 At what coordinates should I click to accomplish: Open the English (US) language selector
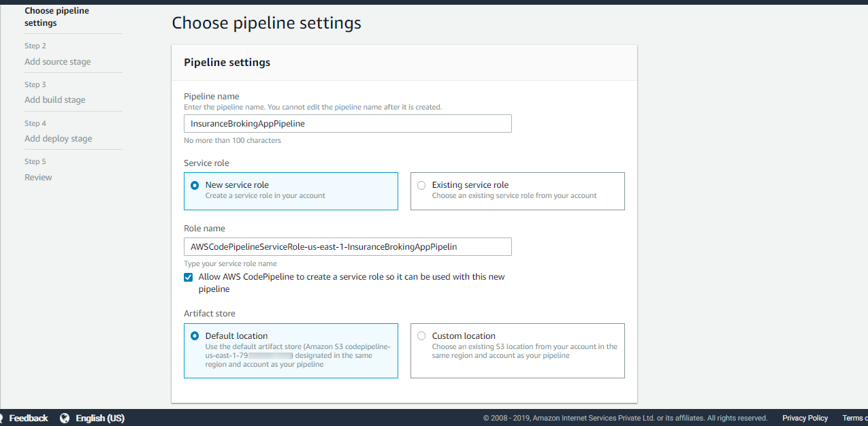[x=99, y=418]
